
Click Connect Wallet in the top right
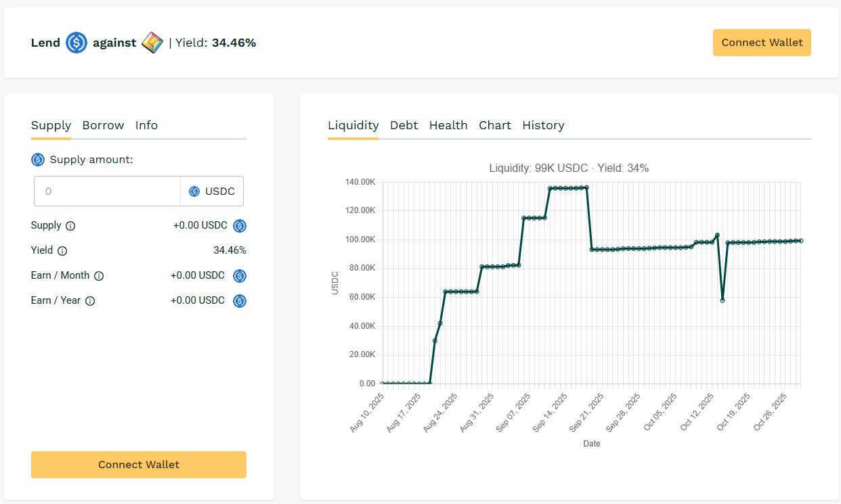coord(761,43)
